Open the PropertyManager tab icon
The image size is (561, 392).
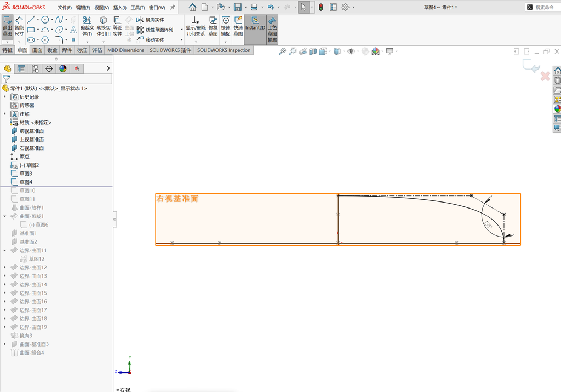[x=21, y=68]
